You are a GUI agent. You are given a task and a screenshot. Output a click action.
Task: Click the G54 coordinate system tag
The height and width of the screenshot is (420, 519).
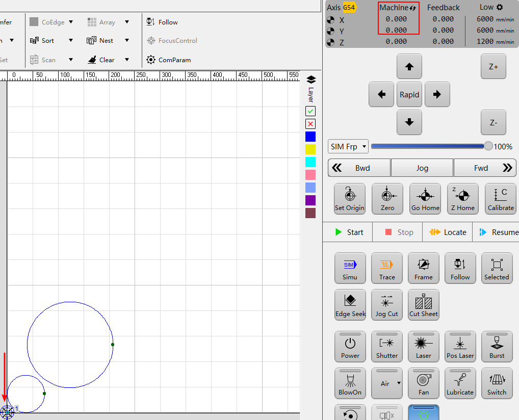(349, 7)
